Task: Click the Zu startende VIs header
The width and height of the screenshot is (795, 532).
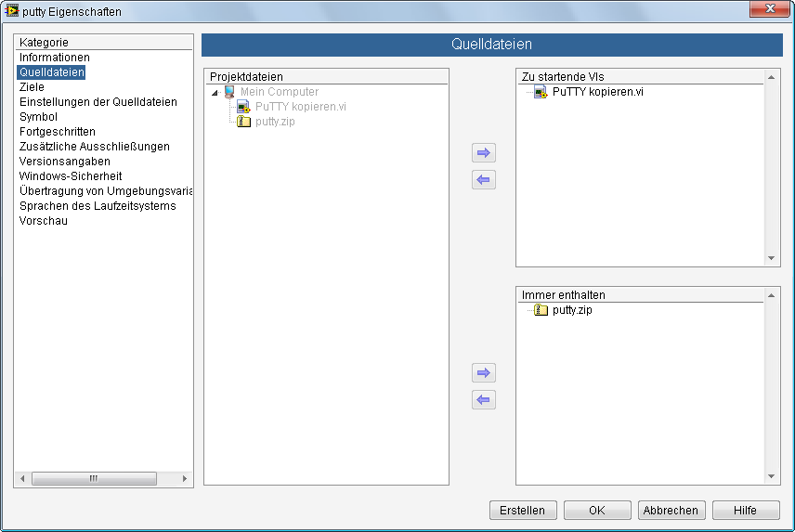Action: click(640, 76)
